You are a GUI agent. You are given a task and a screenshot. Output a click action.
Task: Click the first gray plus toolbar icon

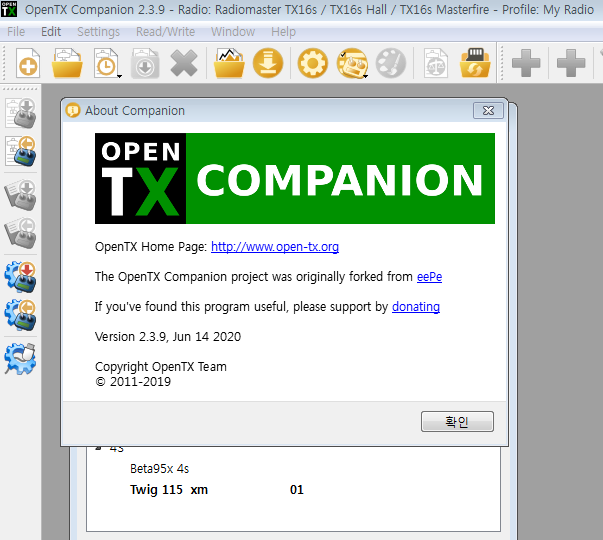click(x=526, y=63)
